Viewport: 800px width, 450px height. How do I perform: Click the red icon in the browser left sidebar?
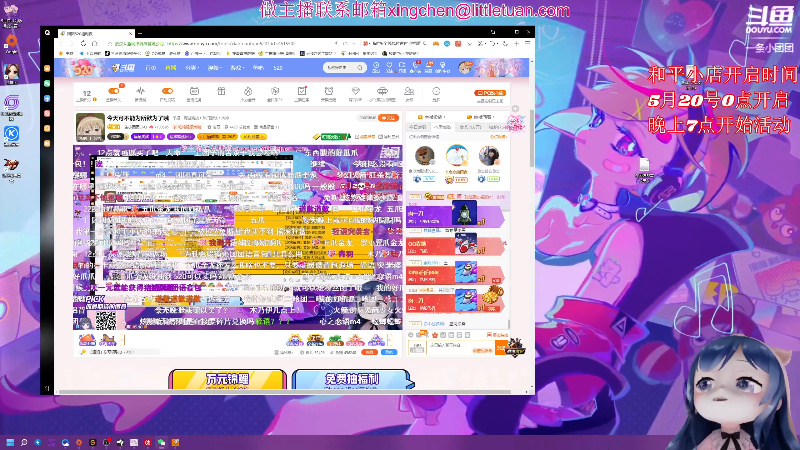[x=47, y=113]
